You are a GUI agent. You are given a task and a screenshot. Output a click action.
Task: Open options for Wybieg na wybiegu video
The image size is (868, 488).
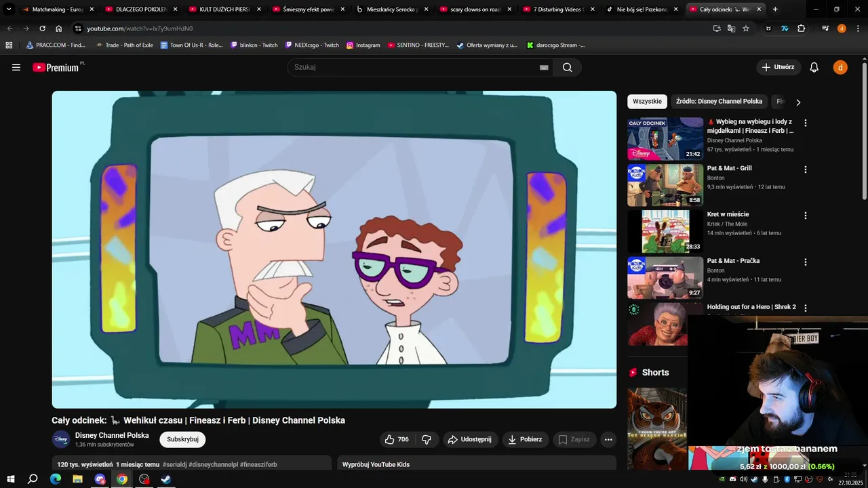(x=806, y=123)
